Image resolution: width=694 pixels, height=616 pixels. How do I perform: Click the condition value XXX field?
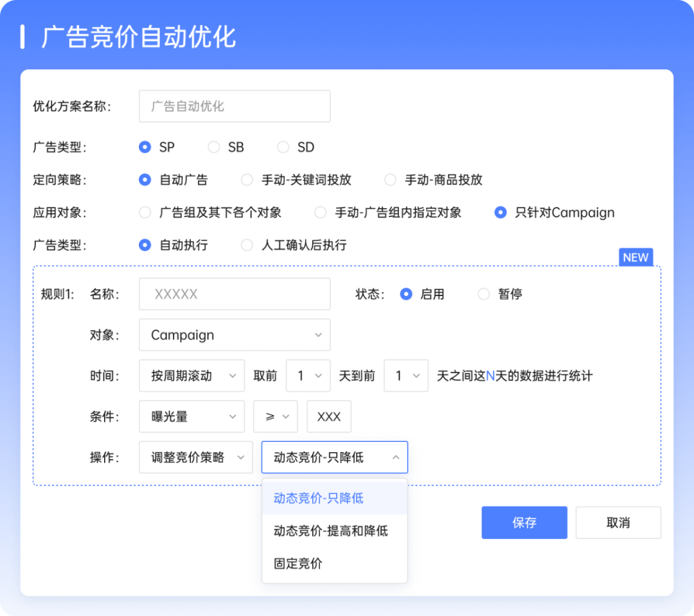click(x=329, y=417)
